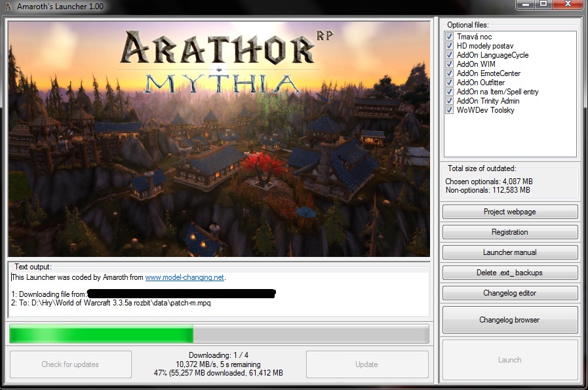Uncheck AddOn Outfitter in optional files
Viewport: 588px width, 390px height.
449,83
